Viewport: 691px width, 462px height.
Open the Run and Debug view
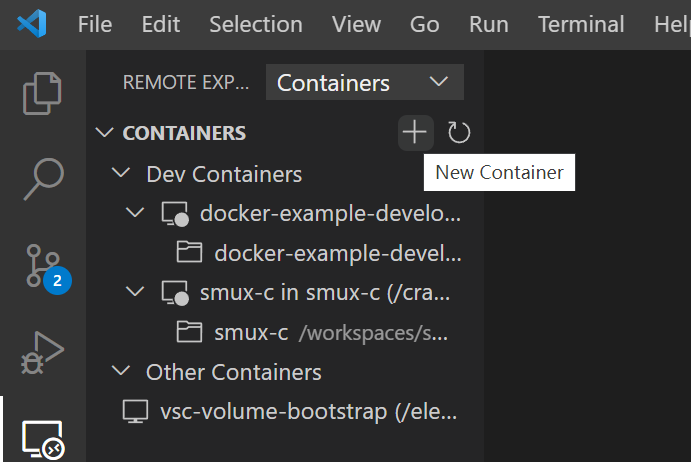[x=43, y=352]
